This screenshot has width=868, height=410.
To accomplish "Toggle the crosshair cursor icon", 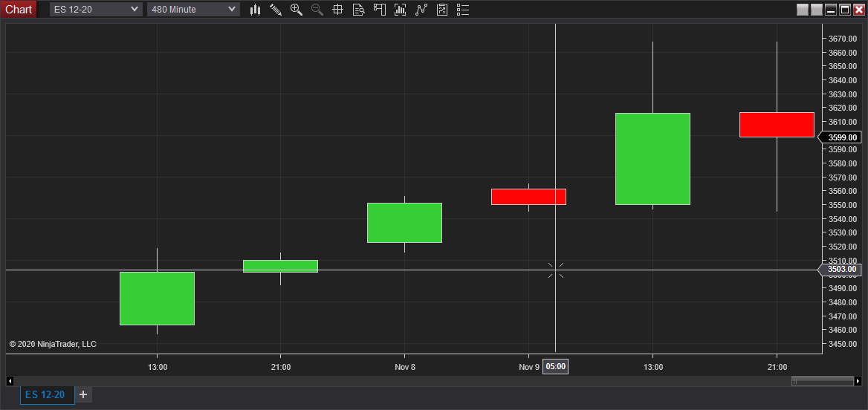I will pos(337,10).
